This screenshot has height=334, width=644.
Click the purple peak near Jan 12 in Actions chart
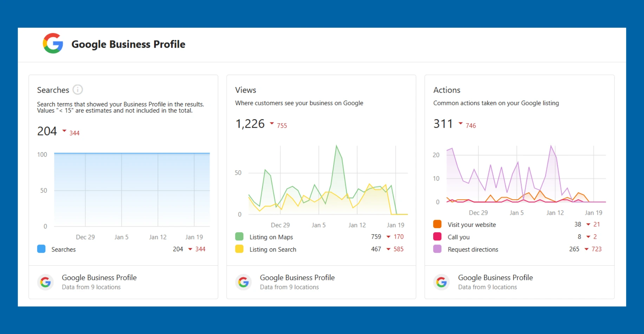pyautogui.click(x=551, y=146)
